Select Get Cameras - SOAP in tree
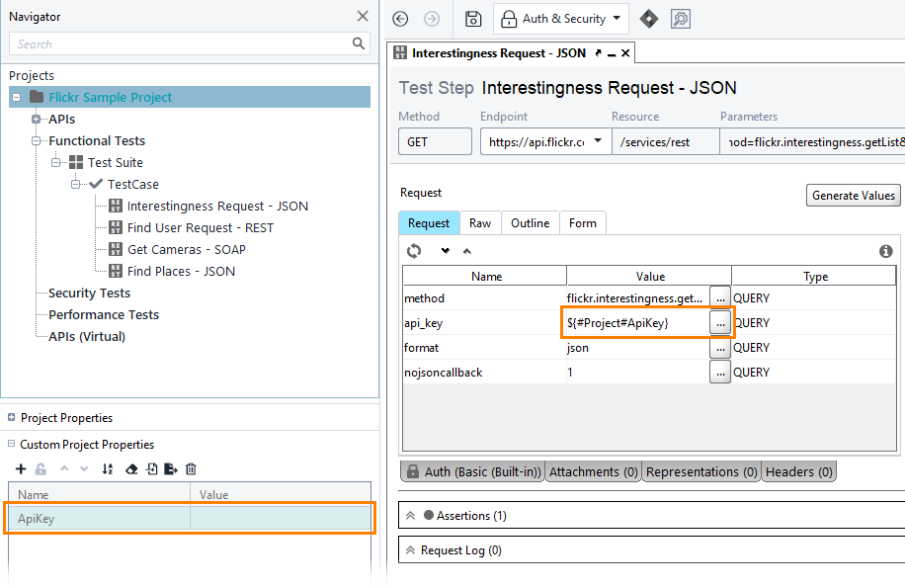This screenshot has height=588, width=905. click(x=187, y=250)
